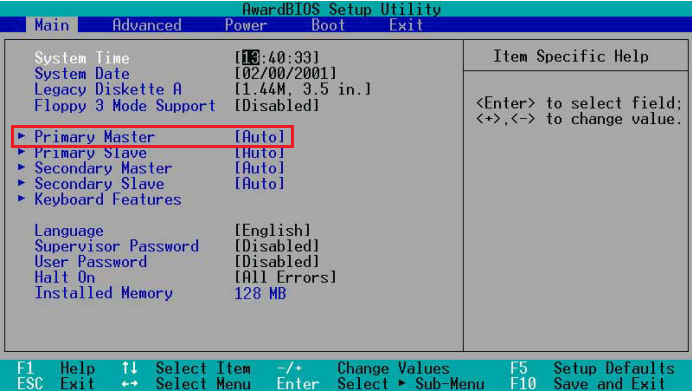Click the triangle icon beside Primary Slave
Screen dimensions: 692x391
(21, 152)
